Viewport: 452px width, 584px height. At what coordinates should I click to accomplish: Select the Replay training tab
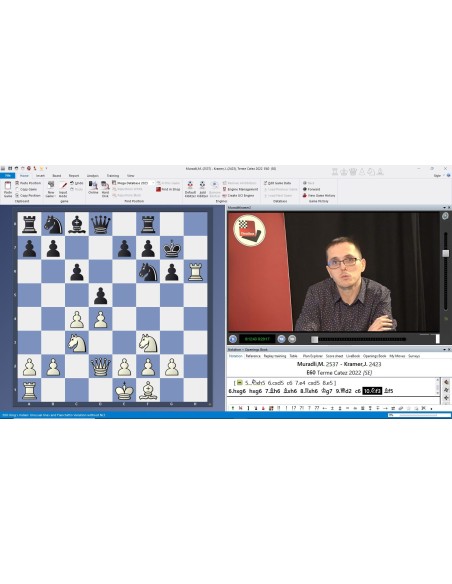pos(275,356)
